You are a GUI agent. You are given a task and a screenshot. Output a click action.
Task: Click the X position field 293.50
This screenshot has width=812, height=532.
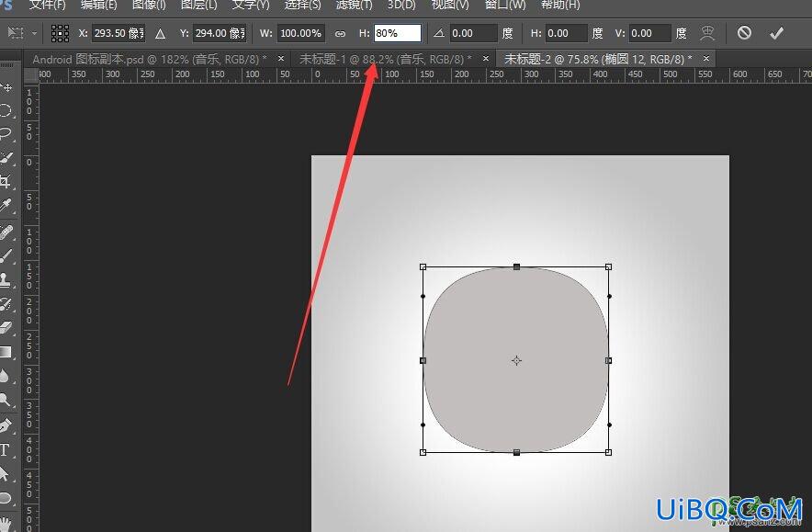118,33
